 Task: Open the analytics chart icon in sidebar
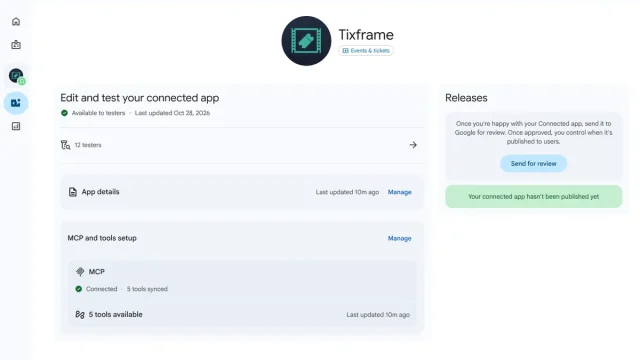(16, 126)
